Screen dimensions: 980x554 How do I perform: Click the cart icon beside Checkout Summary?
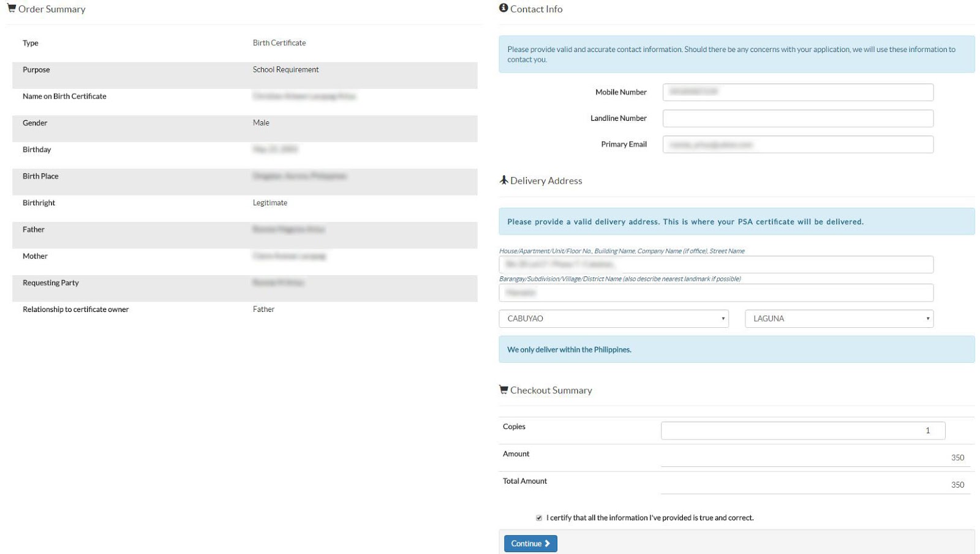[503, 389]
